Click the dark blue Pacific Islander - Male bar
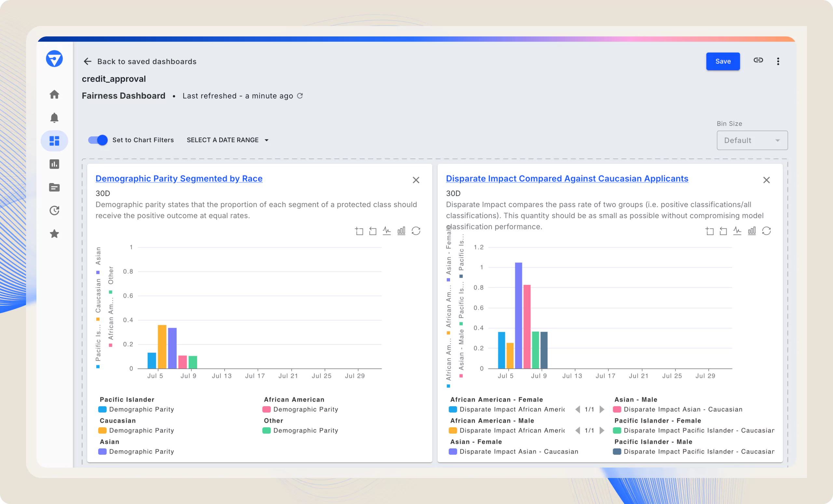 pos(544,350)
